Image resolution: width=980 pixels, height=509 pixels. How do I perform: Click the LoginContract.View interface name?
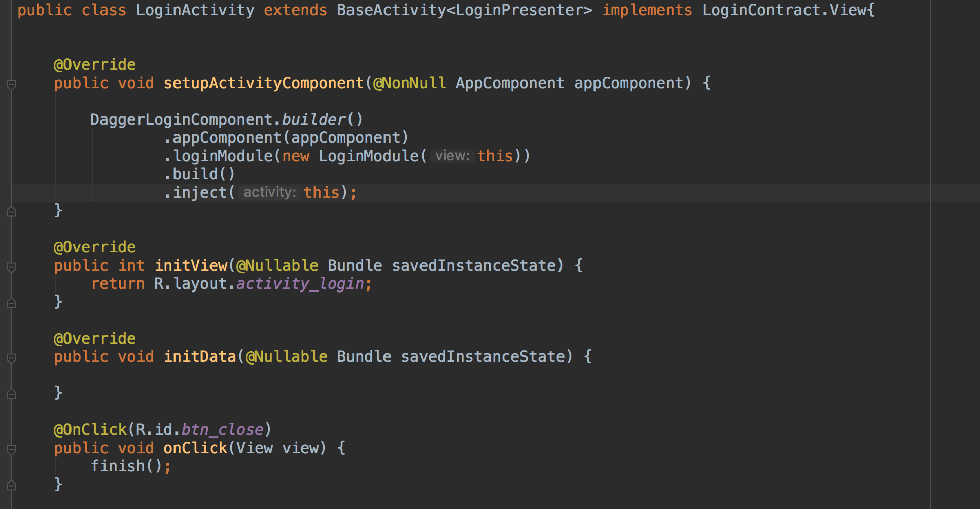point(785,10)
